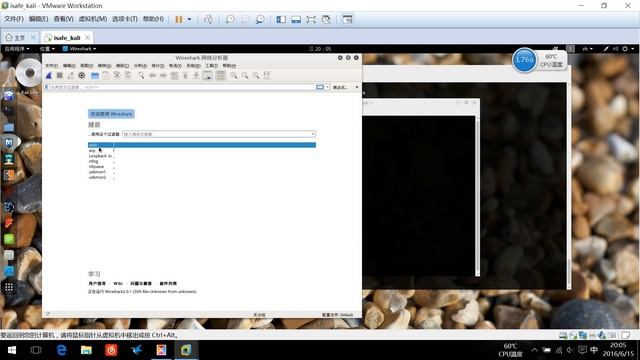
Task: Open Kali system power menu
Action: coord(628,49)
